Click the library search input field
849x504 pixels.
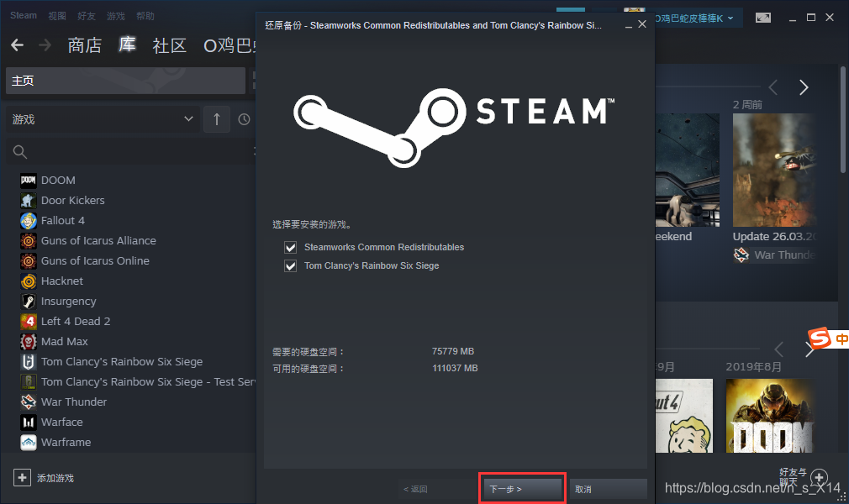[x=130, y=152]
